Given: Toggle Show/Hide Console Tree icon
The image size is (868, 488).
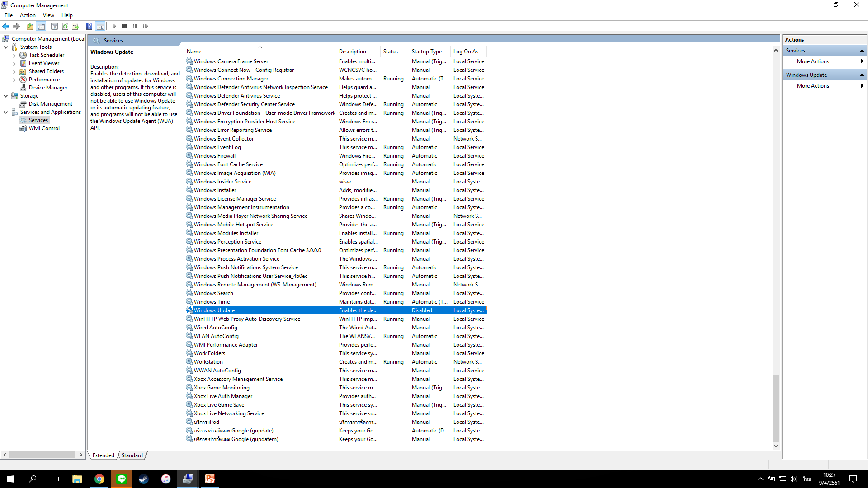Looking at the screenshot, I should [x=41, y=26].
